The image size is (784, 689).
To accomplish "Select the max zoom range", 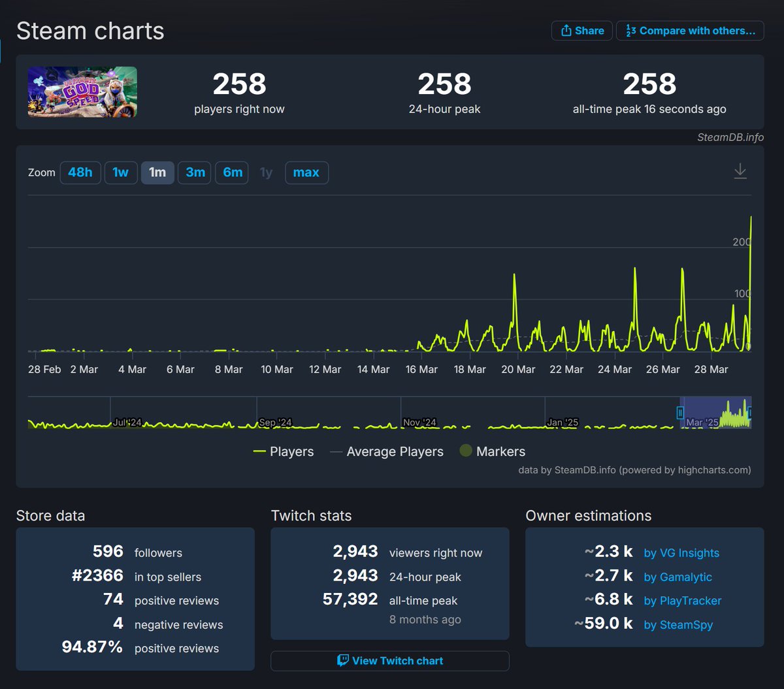I will coord(306,172).
